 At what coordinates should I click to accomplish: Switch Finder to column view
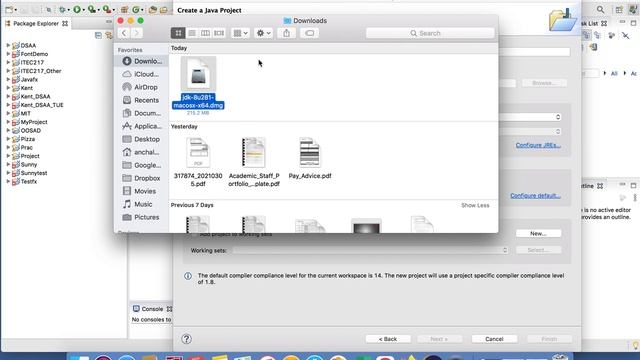click(x=205, y=33)
